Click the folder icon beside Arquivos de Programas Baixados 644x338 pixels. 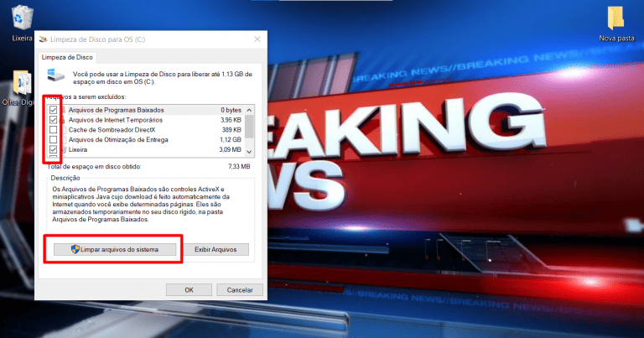(63, 110)
